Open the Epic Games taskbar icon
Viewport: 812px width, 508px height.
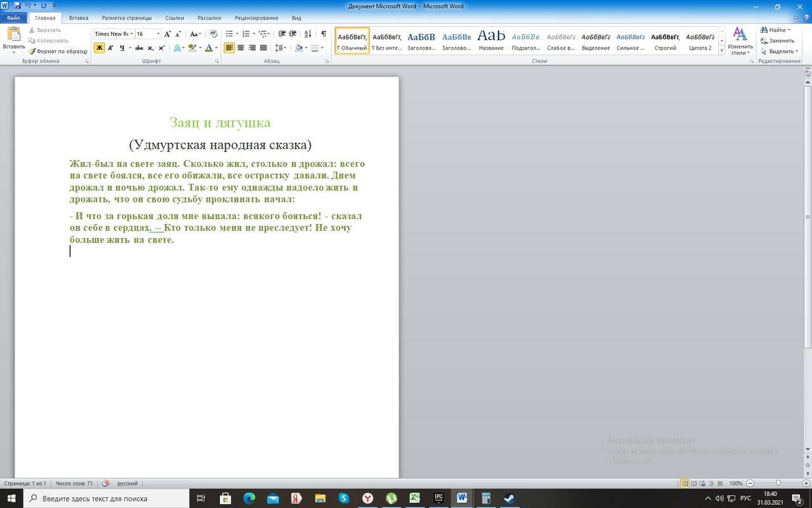(438, 498)
